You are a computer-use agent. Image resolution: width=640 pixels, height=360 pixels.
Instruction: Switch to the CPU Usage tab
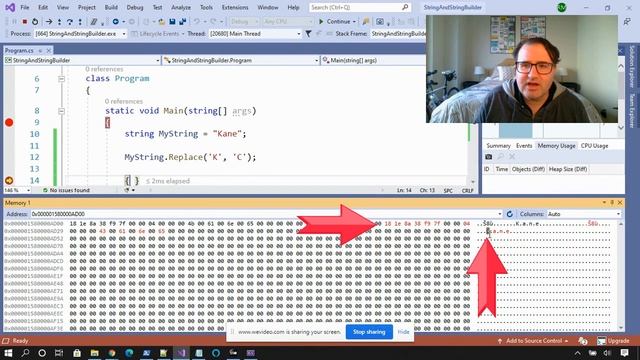pyautogui.click(x=594, y=146)
